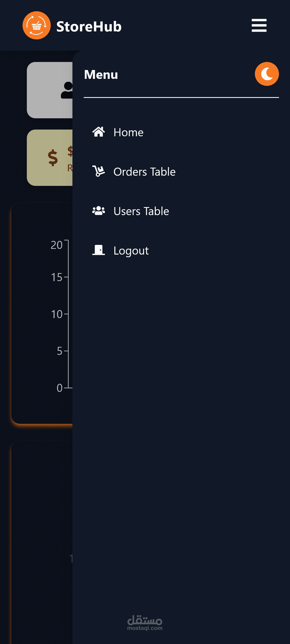Select the 10 tick on the chart axis
Viewport: 290px width, 644px height.
[x=57, y=314]
